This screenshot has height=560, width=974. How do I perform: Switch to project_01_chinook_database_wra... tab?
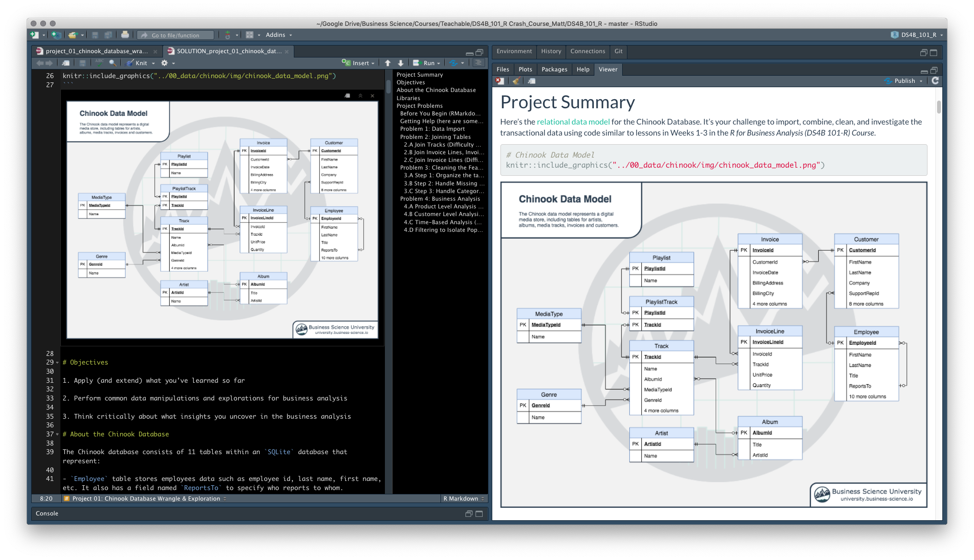pos(96,51)
